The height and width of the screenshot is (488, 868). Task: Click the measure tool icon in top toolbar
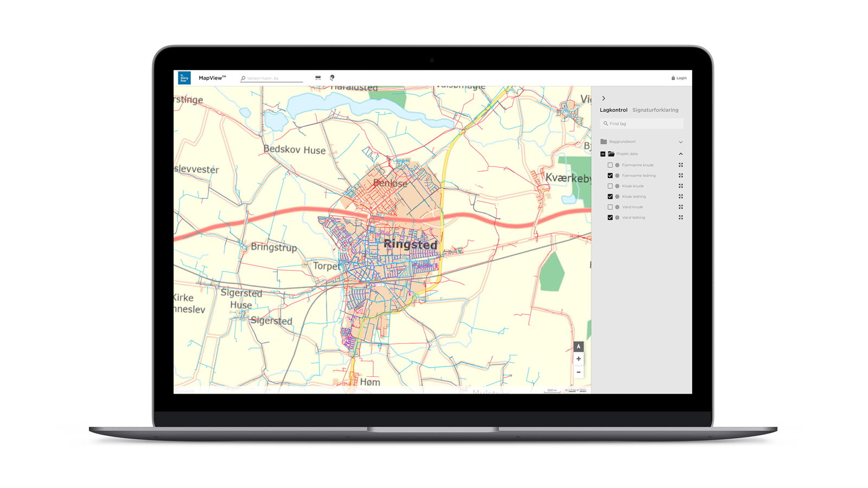coord(318,78)
